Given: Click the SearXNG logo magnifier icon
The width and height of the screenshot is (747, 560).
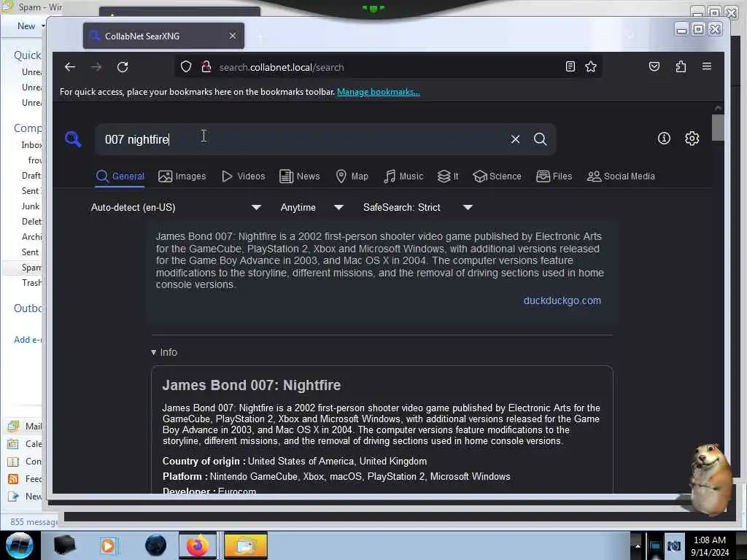Looking at the screenshot, I should tap(73, 139).
